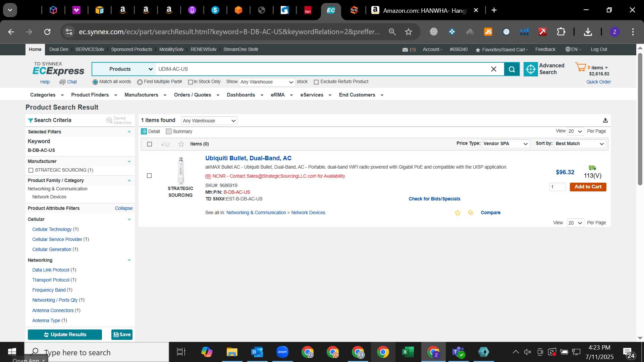Screen dimensions: 644x362
Task: Go to the Deal Den tab
Action: click(59, 50)
